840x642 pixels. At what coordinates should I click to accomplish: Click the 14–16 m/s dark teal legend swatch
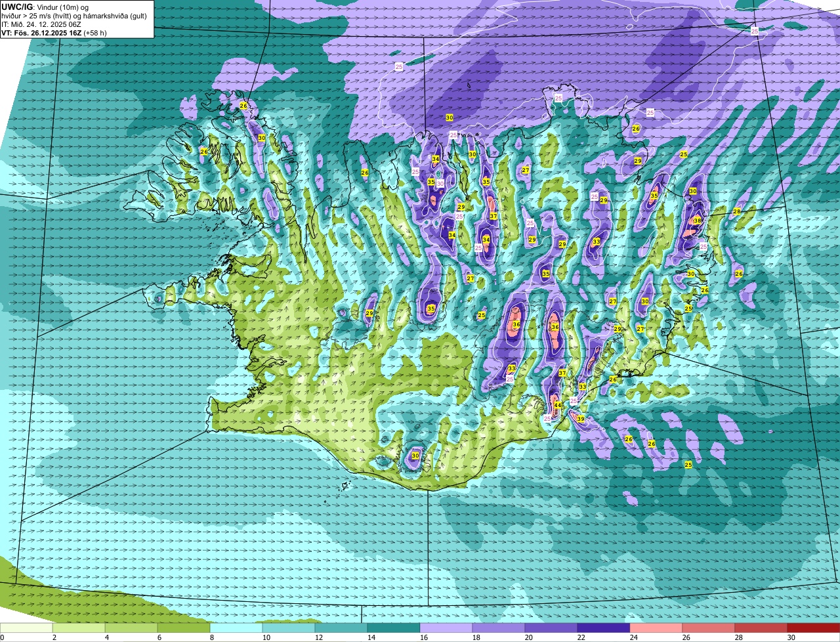394,628
